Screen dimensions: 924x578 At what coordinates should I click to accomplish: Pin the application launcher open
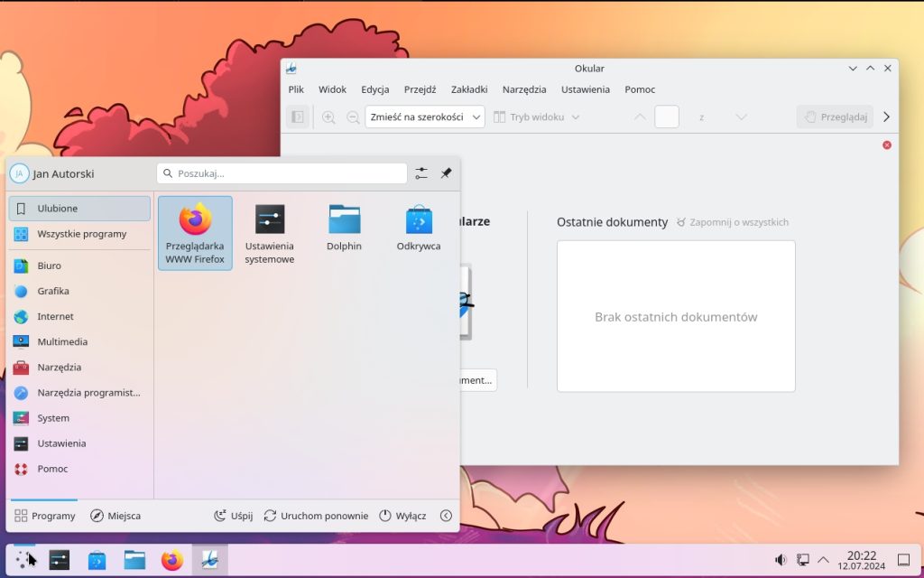pos(446,173)
